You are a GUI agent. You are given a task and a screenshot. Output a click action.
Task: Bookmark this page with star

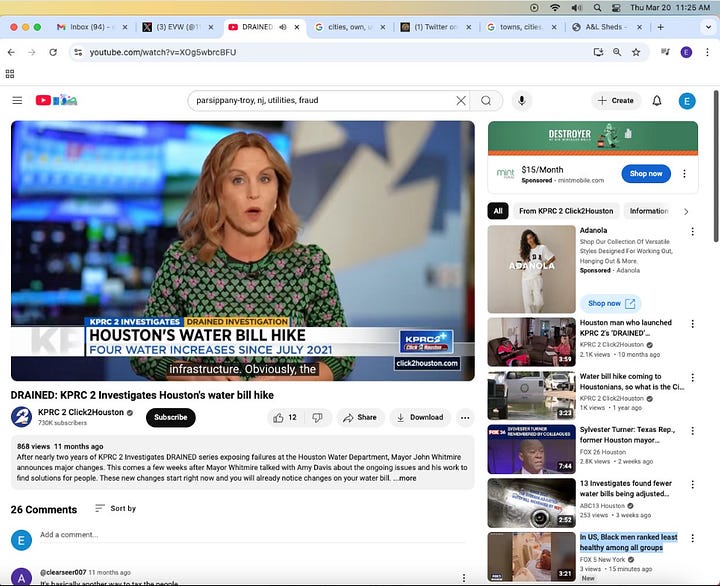click(x=636, y=52)
